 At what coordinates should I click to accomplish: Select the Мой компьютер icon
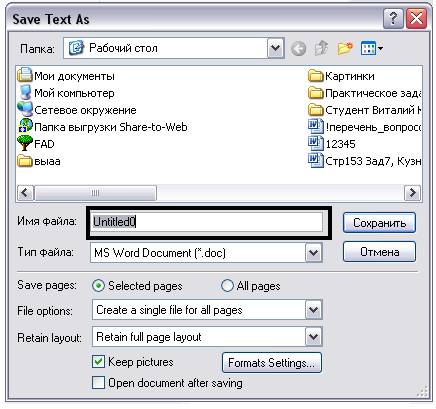25,92
